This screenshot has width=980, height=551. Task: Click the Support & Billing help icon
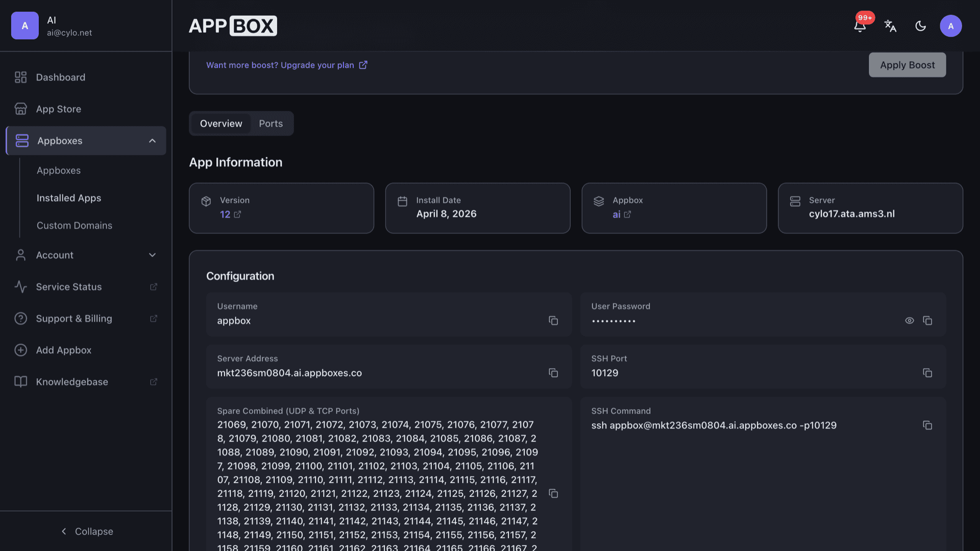(20, 319)
